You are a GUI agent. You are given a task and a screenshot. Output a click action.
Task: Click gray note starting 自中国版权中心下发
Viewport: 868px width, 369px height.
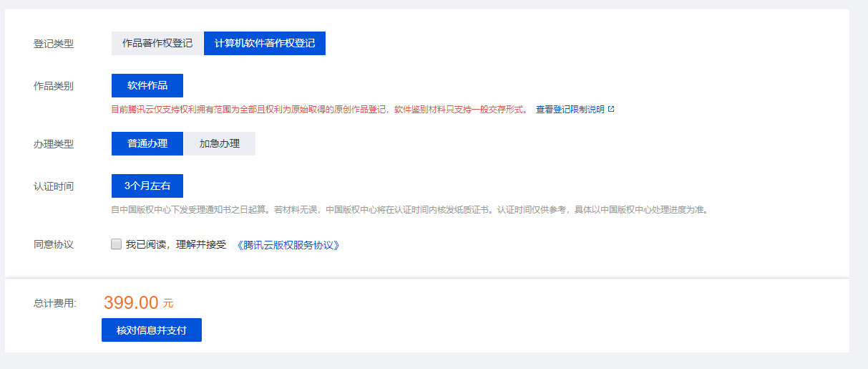[409, 210]
